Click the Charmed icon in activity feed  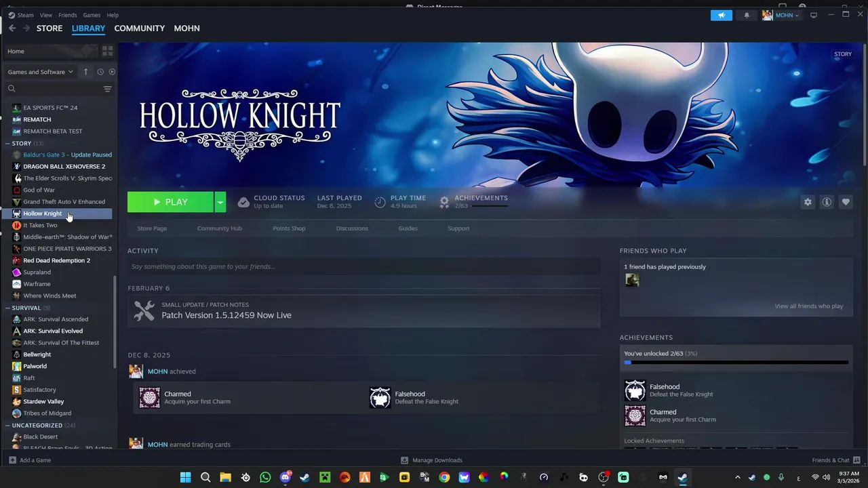tap(149, 398)
